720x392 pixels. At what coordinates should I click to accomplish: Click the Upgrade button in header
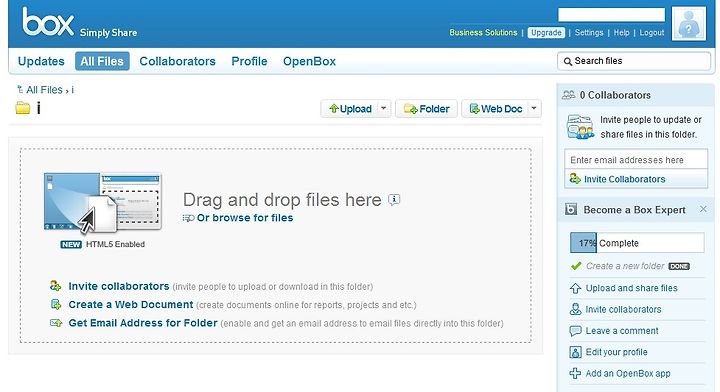[x=546, y=33]
